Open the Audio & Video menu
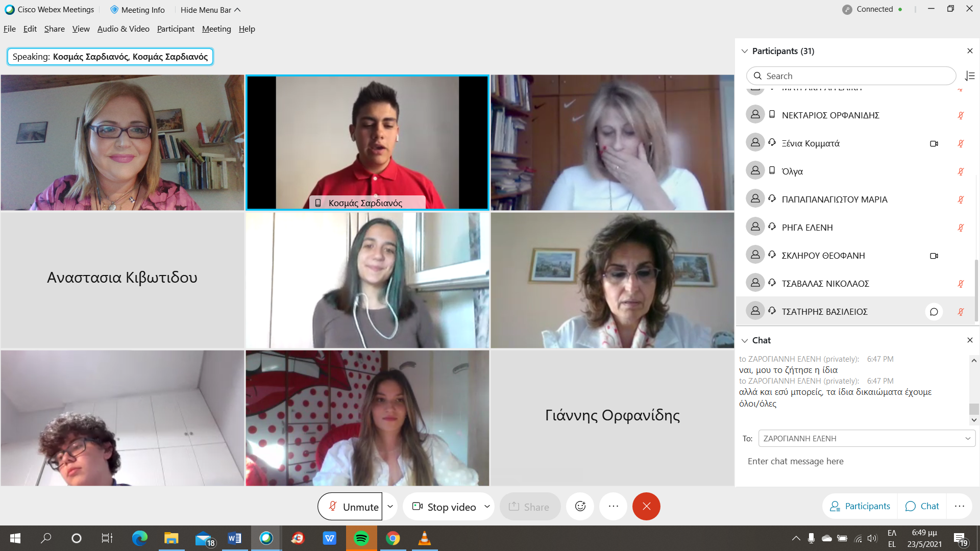The width and height of the screenshot is (980, 551). 123,29
